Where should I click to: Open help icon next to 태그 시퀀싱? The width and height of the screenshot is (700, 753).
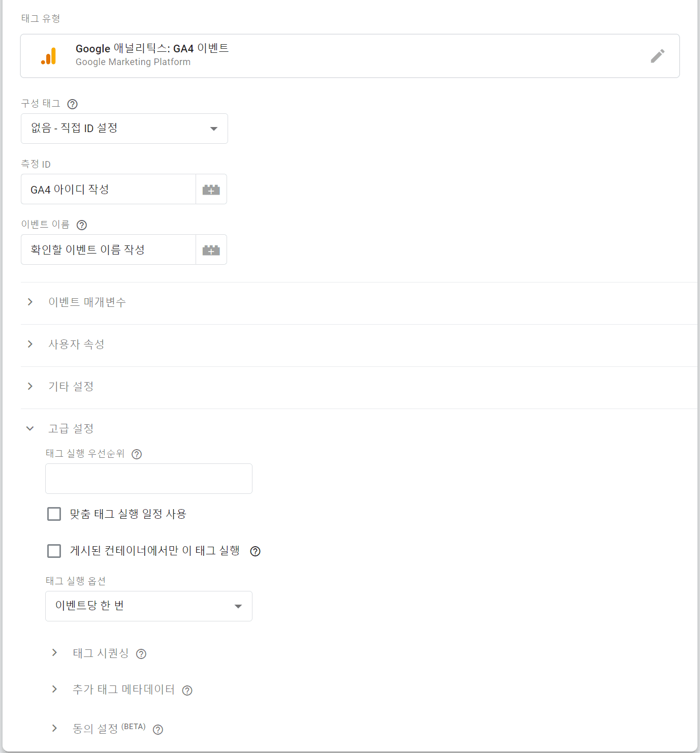141,654
